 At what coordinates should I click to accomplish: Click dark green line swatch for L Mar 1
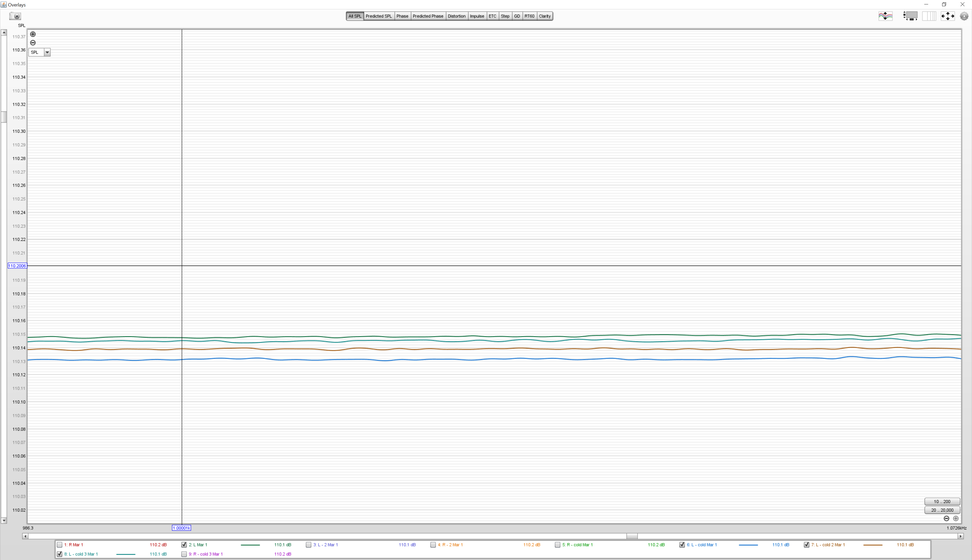click(x=250, y=545)
